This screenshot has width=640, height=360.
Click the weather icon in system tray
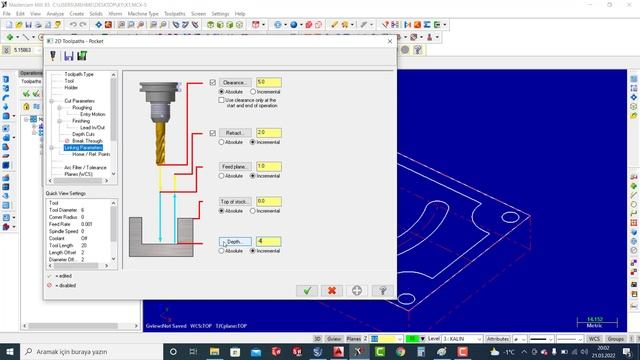494,351
